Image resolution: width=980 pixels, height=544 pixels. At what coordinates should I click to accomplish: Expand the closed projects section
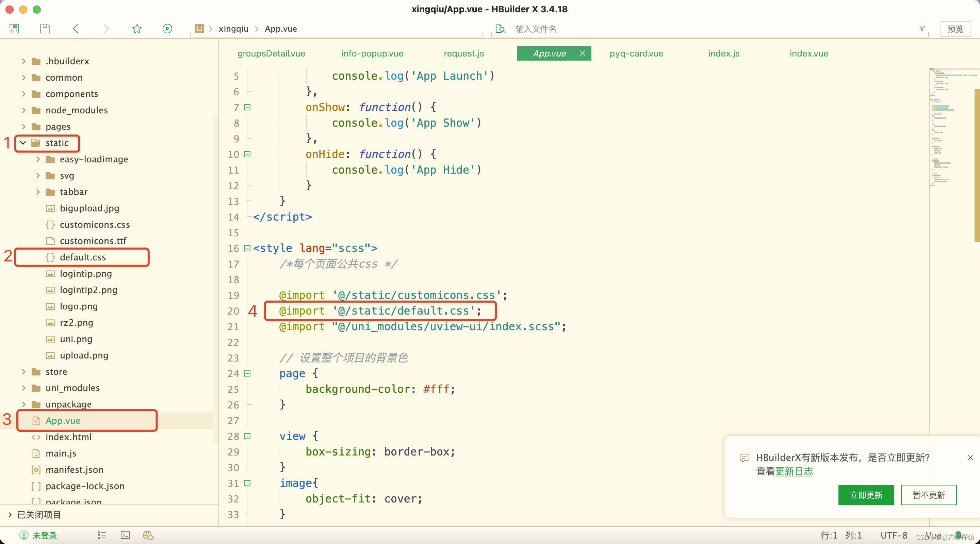coord(10,515)
